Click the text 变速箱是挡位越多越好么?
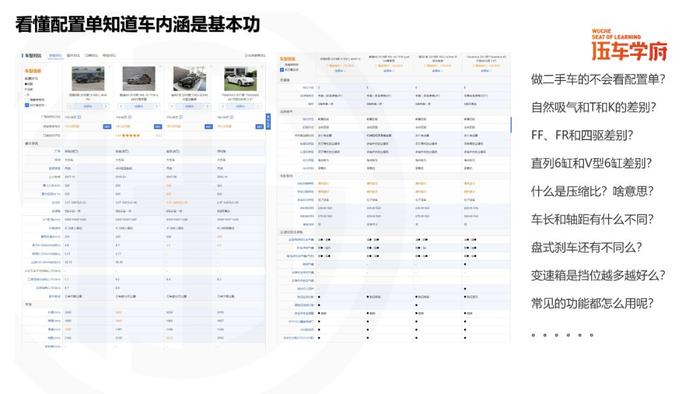Image resolution: width=700 pixels, height=394 pixels. [598, 275]
